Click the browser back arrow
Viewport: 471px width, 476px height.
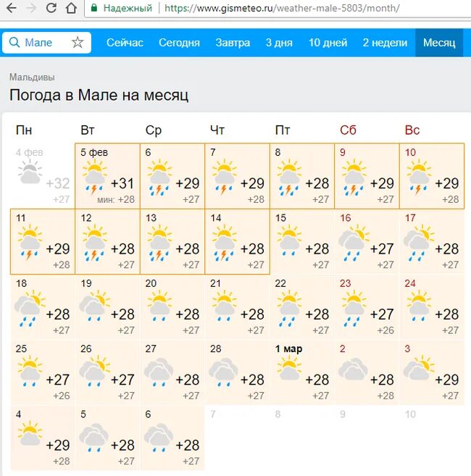(12, 8)
